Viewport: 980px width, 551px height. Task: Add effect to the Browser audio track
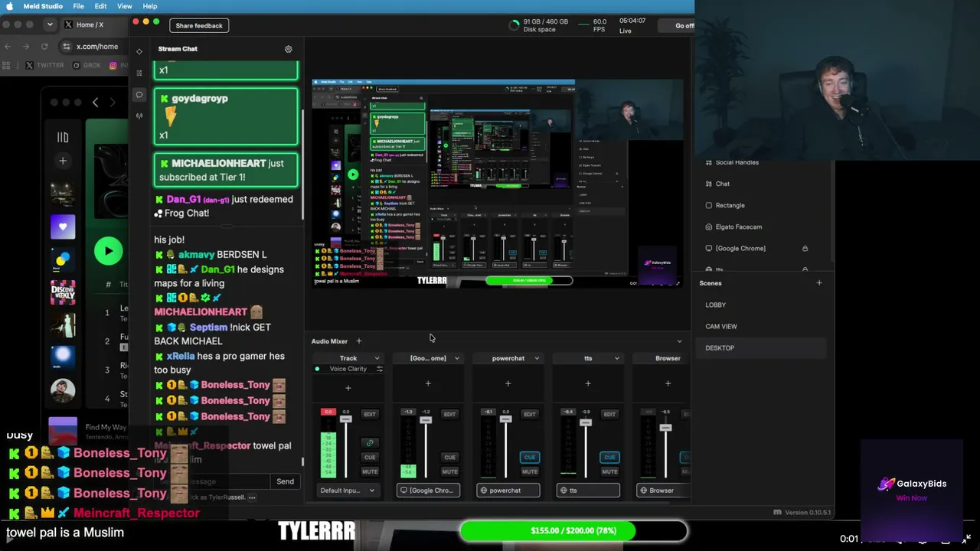668,383
